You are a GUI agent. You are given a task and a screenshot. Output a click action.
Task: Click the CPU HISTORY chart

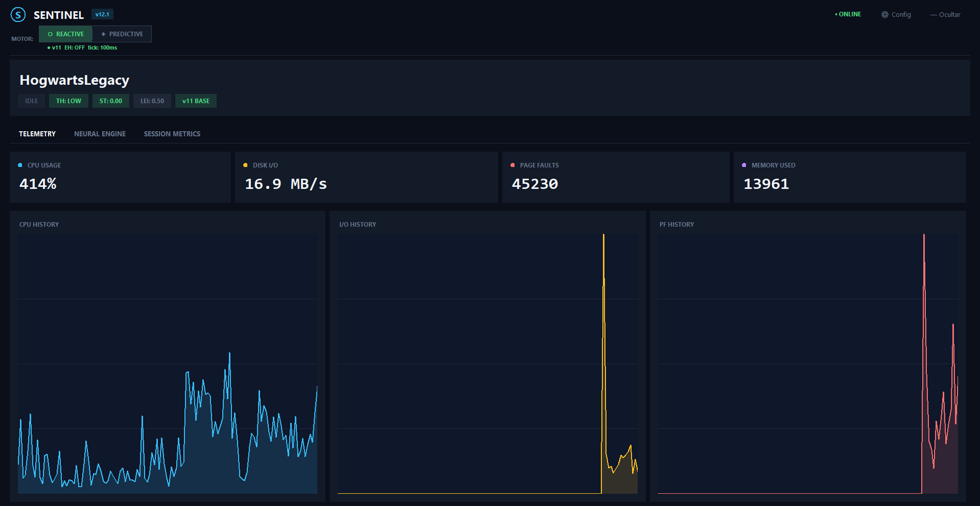pyautogui.click(x=168, y=364)
